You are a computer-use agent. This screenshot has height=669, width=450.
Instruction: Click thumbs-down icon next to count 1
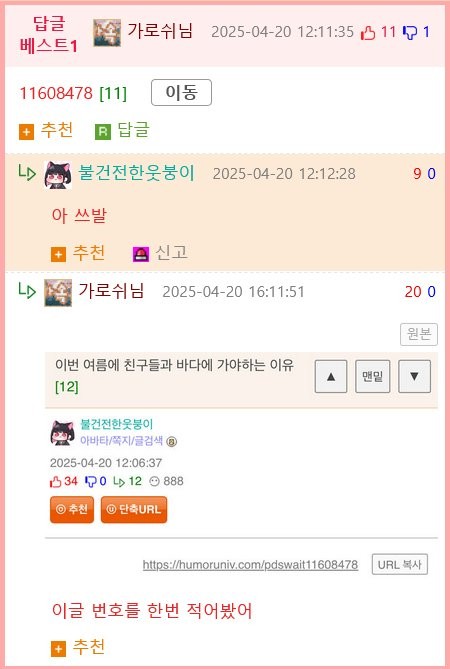[410, 32]
